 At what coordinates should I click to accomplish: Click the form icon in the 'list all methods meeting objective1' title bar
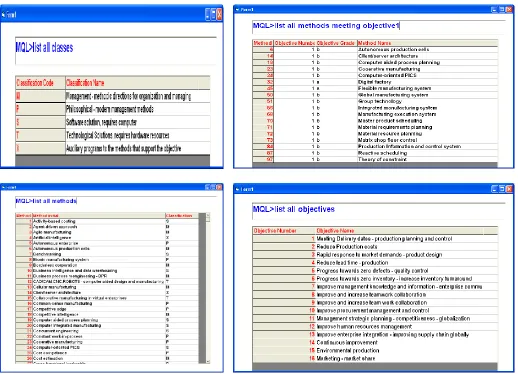(237, 10)
